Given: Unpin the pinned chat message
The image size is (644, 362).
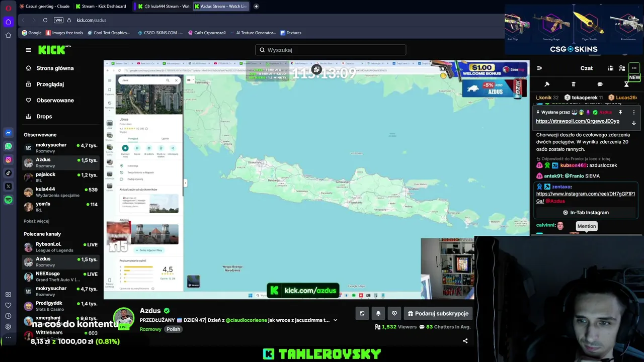Looking at the screenshot, I should coord(620,112).
